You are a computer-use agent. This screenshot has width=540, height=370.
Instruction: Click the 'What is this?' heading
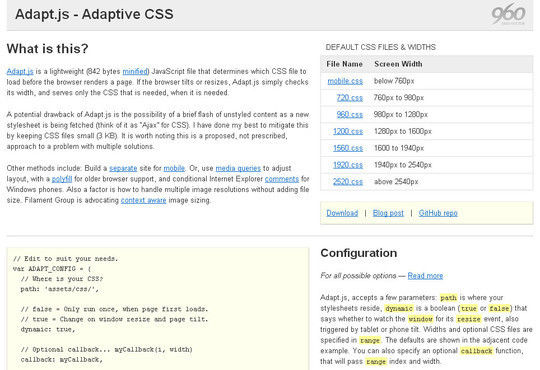pos(48,49)
